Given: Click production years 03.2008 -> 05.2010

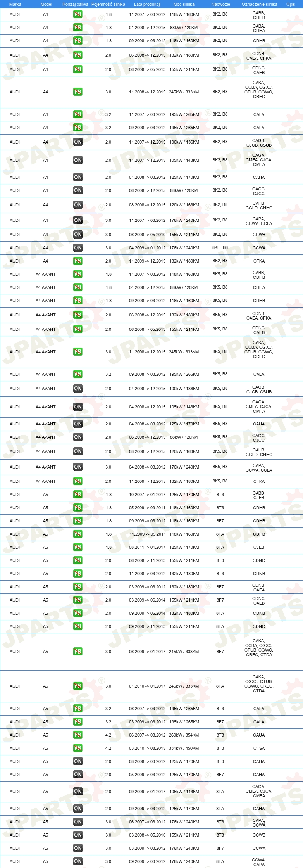Looking at the screenshot, I should click(147, 835).
